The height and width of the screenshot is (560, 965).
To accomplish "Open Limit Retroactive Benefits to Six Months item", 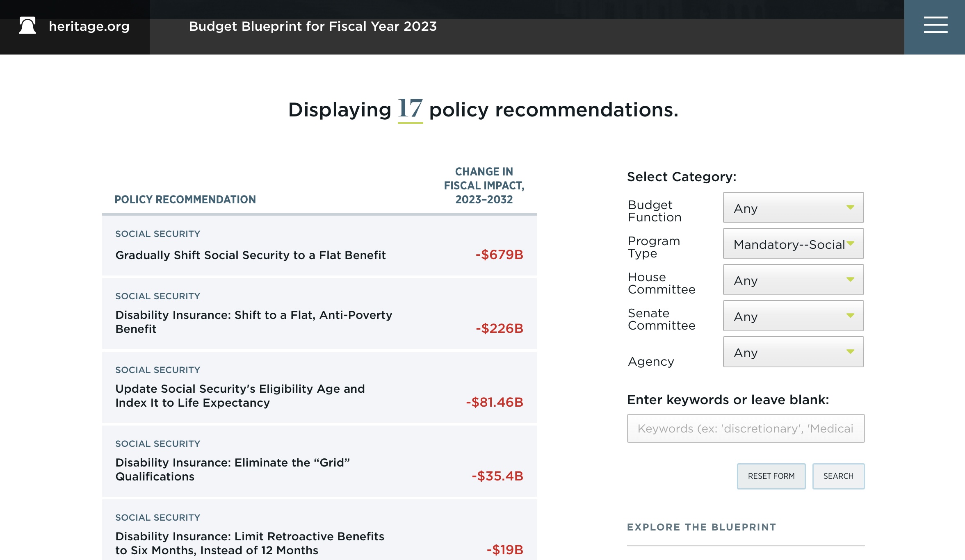I will click(249, 543).
